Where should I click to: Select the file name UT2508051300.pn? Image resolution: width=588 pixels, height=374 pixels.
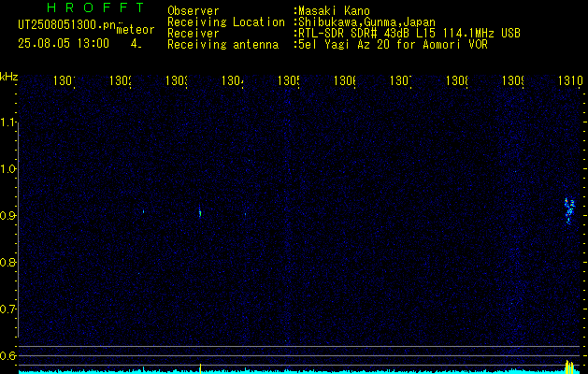click(x=67, y=25)
